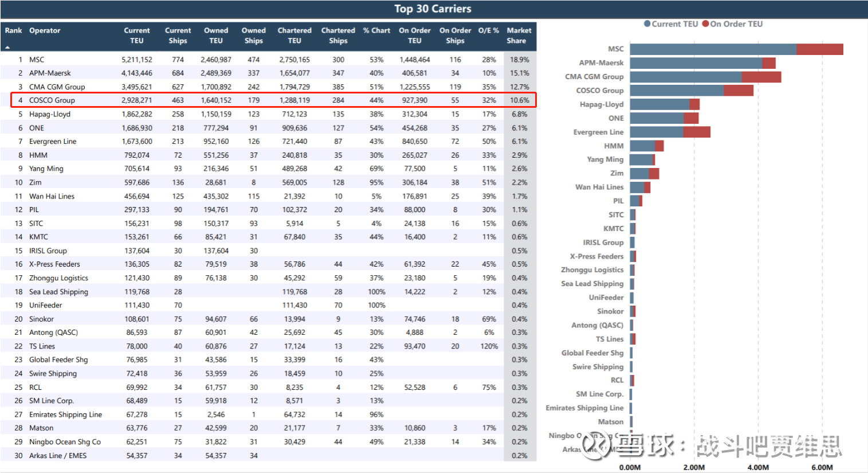Click Zim chartered percentage 95%
Screen dimensions: 868x473
pyautogui.click(x=376, y=182)
